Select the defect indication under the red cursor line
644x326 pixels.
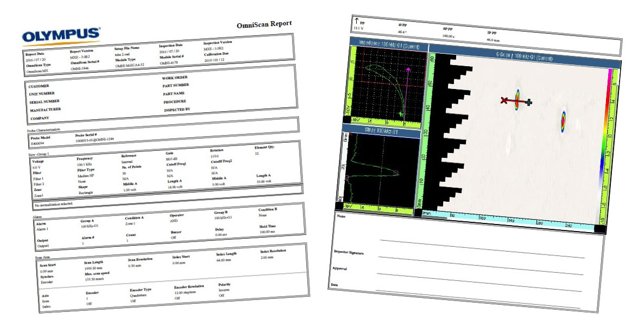(517, 100)
